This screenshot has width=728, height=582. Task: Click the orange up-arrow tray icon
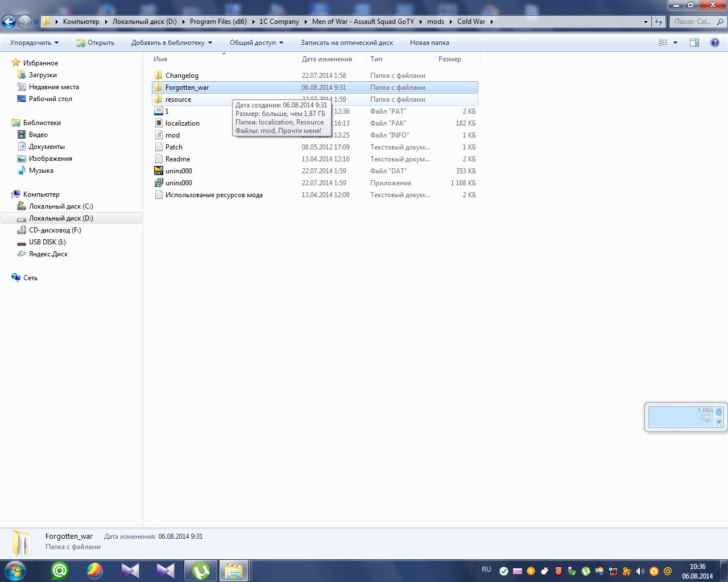pos(531,571)
